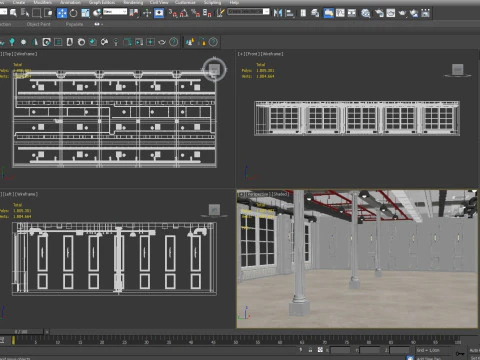This screenshot has width=480, height=360.
Task: Toggle Absolute/Offset transform type-in mode
Action: tap(320, 350)
